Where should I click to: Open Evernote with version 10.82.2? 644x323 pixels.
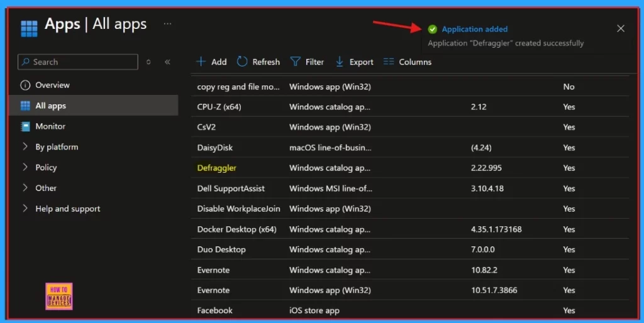coord(213,270)
